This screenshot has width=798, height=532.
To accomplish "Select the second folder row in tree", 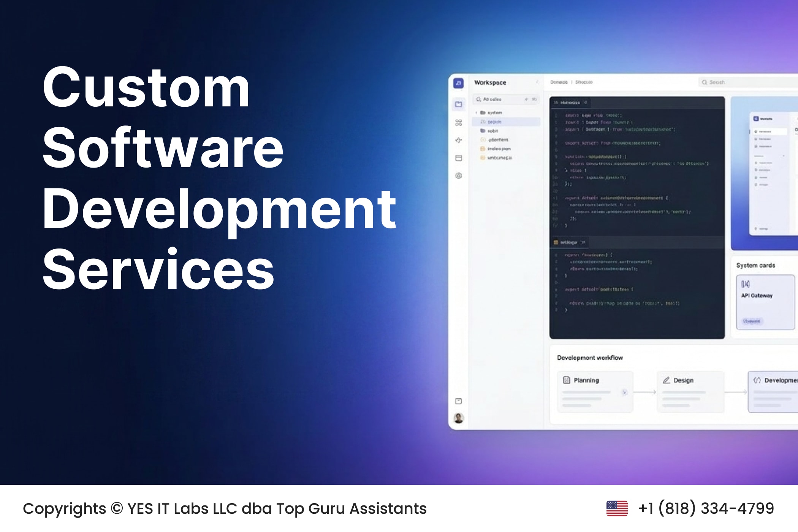I will [506, 131].
